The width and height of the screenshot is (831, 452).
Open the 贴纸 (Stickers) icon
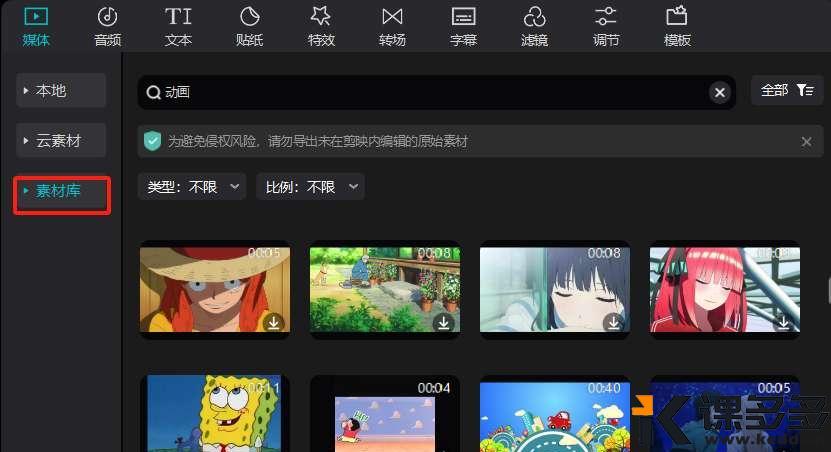pos(249,17)
